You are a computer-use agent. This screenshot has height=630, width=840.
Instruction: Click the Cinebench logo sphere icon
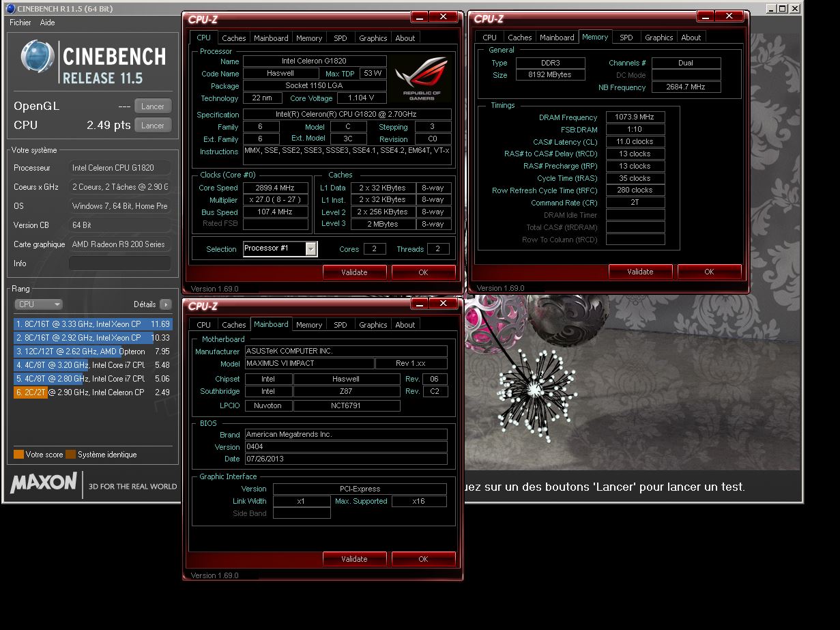[38, 57]
